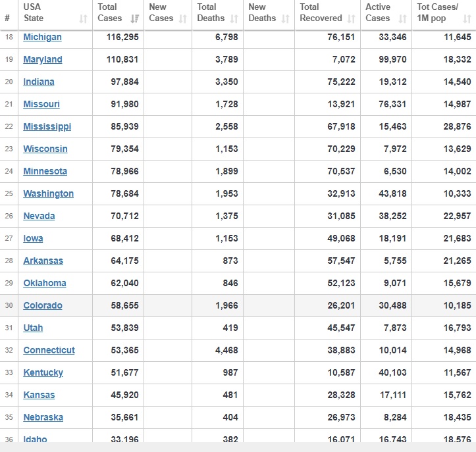This screenshot has width=476, height=452.
Task: Open the Maryland state link
Action: 43,59
